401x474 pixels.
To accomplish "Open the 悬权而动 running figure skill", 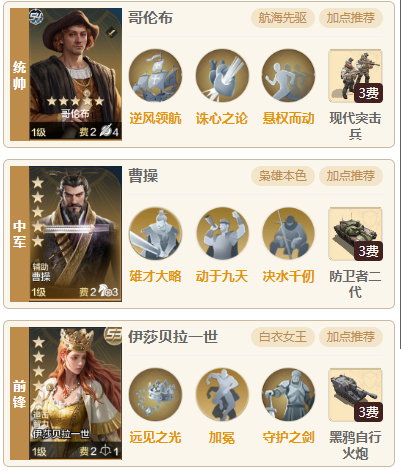I will 288,75.
